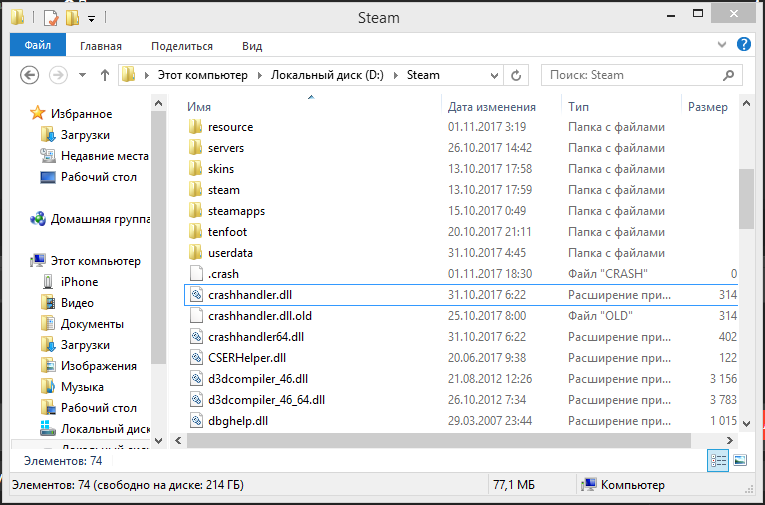The width and height of the screenshot is (765, 505).
Task: Expand the chevron after Локальный диск (D:) breadcrumb
Action: click(x=396, y=75)
